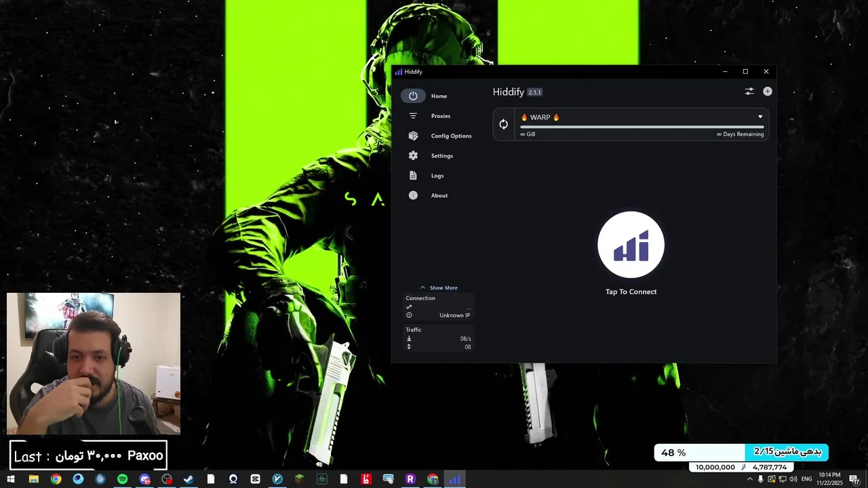Viewport: 868px width, 488px height.
Task: Show hidden system tray icons
Action: click(749, 479)
